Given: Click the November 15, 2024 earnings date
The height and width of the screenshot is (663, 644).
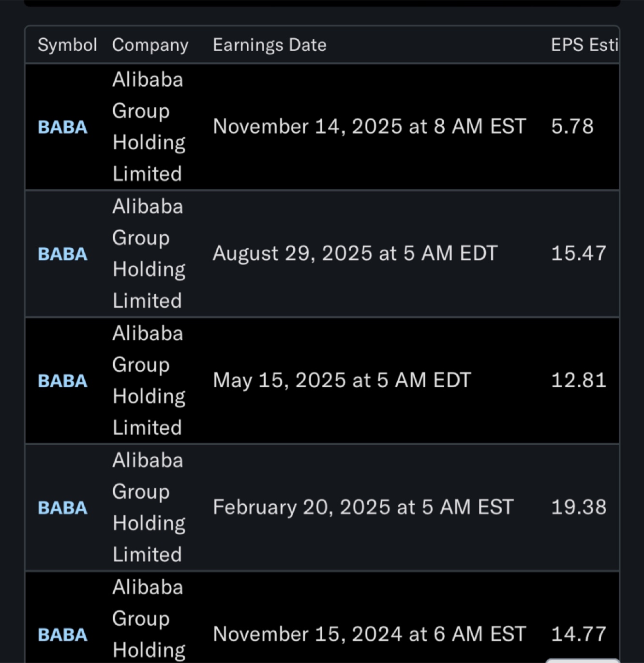Looking at the screenshot, I should coord(369,634).
